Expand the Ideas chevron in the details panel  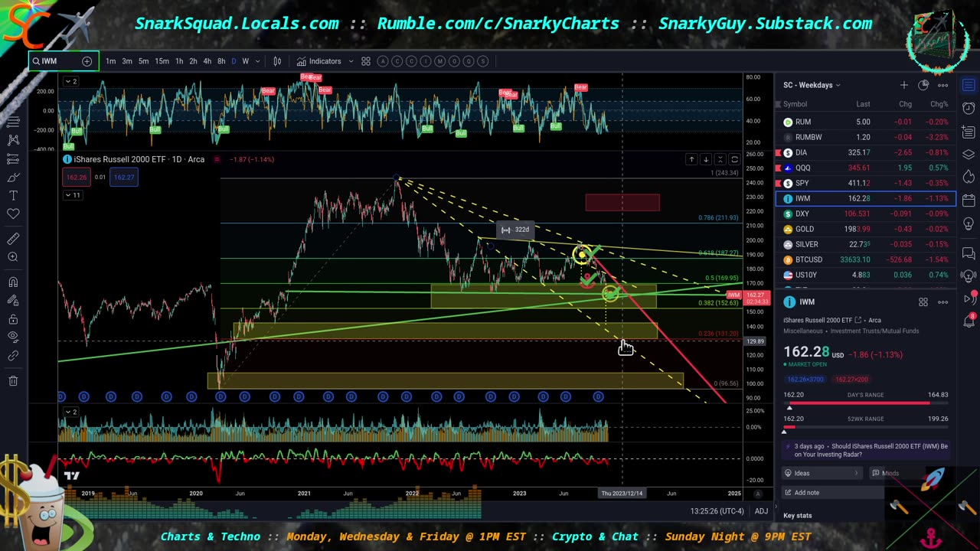(x=856, y=473)
